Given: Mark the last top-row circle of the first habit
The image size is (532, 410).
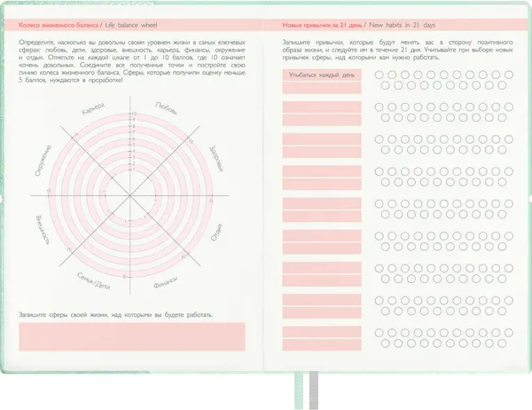Looking at the screenshot, I should pyautogui.click(x=509, y=75).
